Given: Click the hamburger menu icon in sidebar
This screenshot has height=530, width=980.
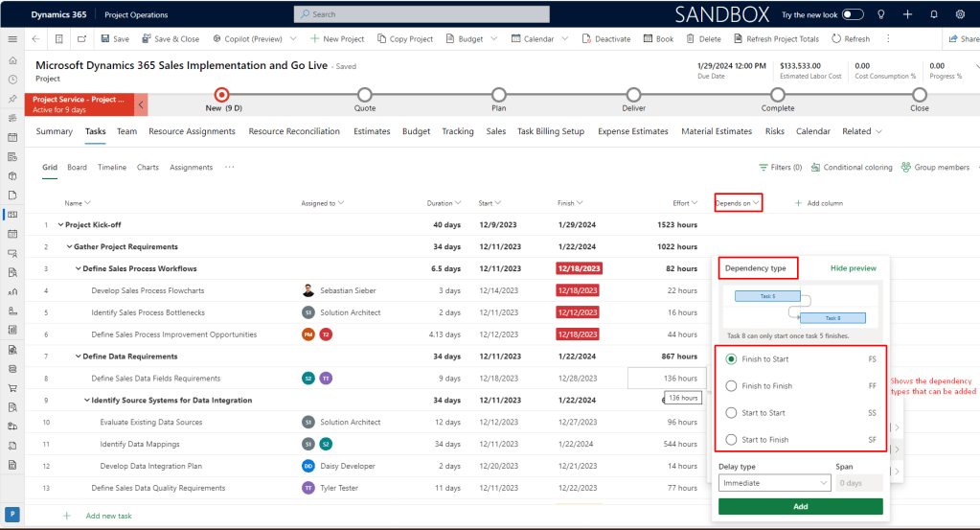Looking at the screenshot, I should [12, 39].
